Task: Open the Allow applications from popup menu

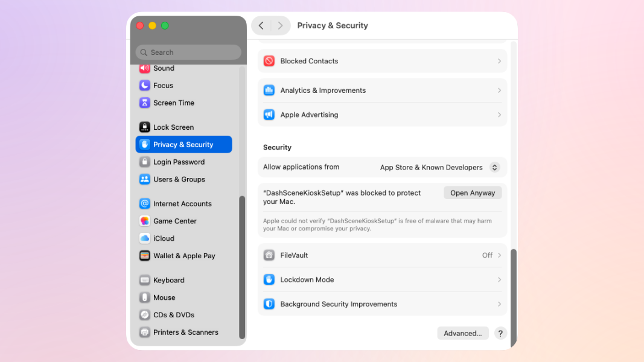Action: pyautogui.click(x=494, y=168)
